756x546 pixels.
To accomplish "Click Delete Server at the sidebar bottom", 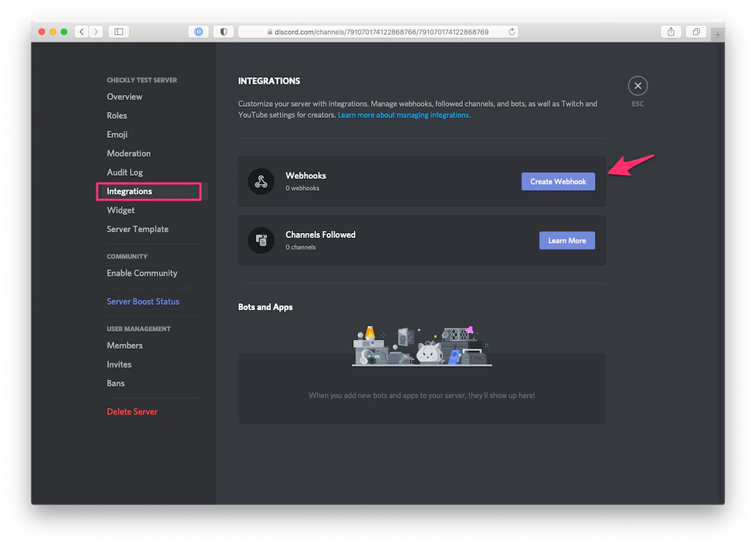I will coord(132,411).
